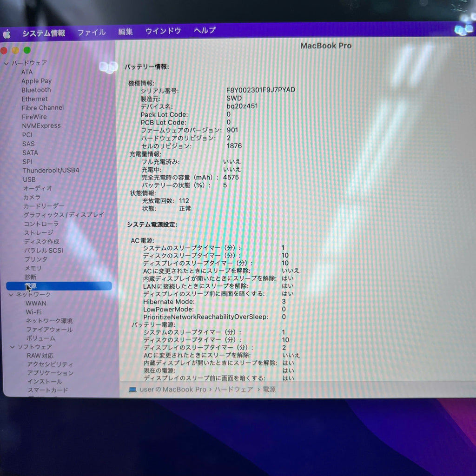Click serial number F8Y002301F9J7PYAD
This screenshot has height=476, width=476.
click(x=261, y=90)
